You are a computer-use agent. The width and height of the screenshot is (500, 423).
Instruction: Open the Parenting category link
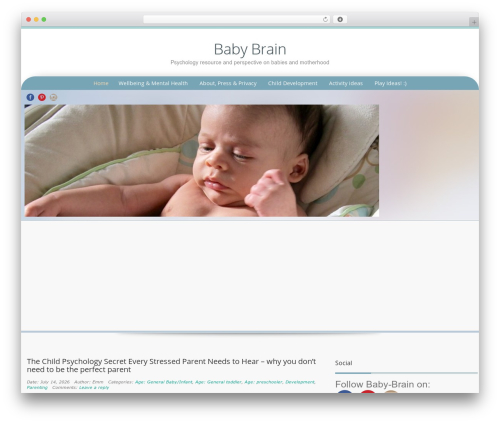(x=37, y=387)
